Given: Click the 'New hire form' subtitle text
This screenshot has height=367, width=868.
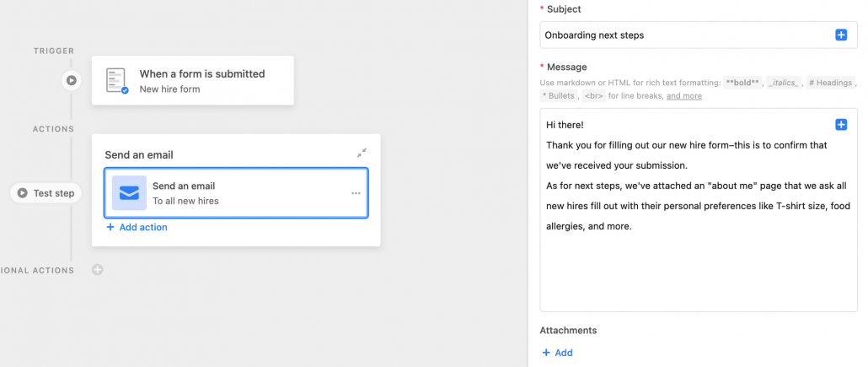Looking at the screenshot, I should (x=170, y=89).
